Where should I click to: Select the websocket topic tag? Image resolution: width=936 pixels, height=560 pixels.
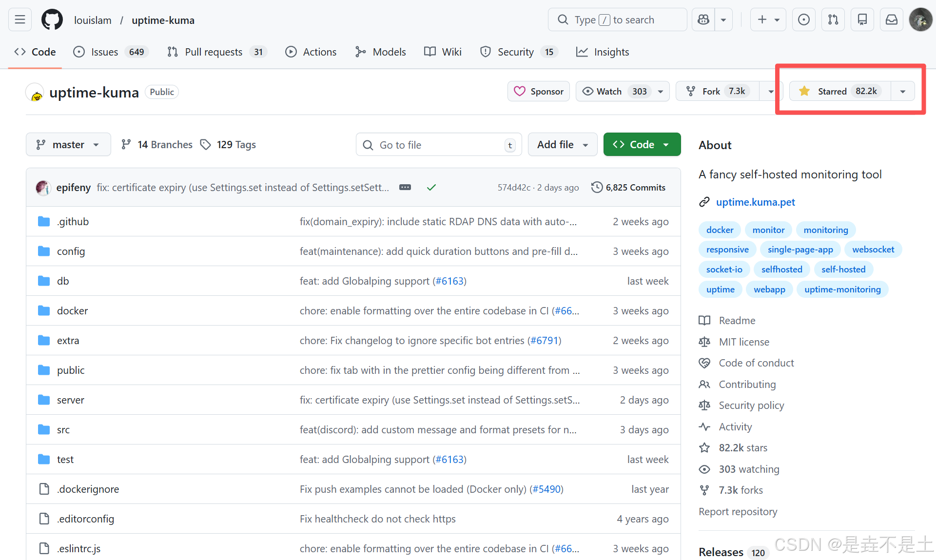873,250
